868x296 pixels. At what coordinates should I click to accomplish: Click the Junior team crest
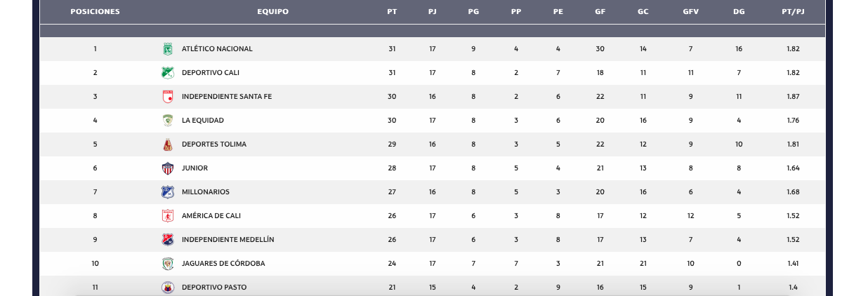click(167, 168)
